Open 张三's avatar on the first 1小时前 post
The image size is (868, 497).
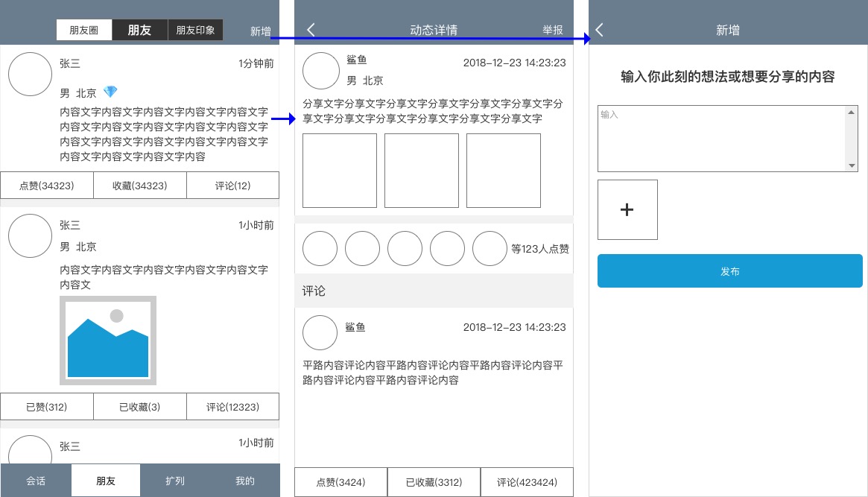tap(30, 235)
